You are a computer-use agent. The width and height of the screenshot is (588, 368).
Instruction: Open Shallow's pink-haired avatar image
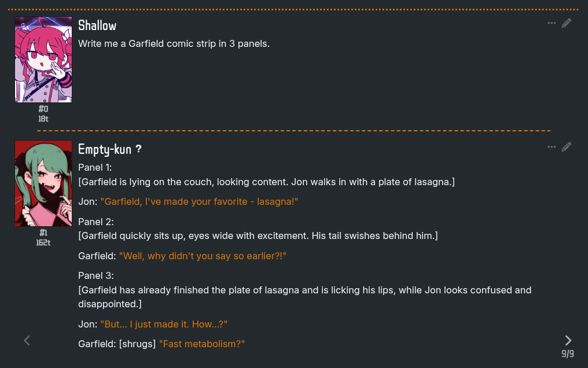[43, 60]
